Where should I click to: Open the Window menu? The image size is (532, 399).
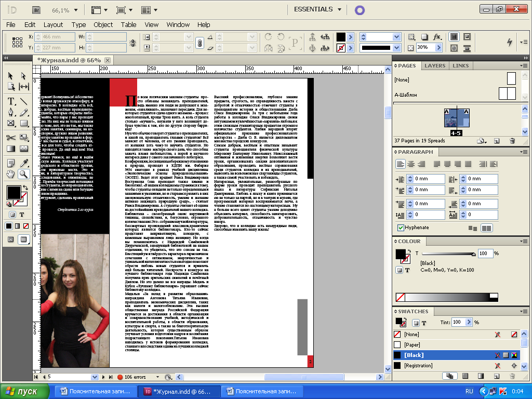coord(178,25)
